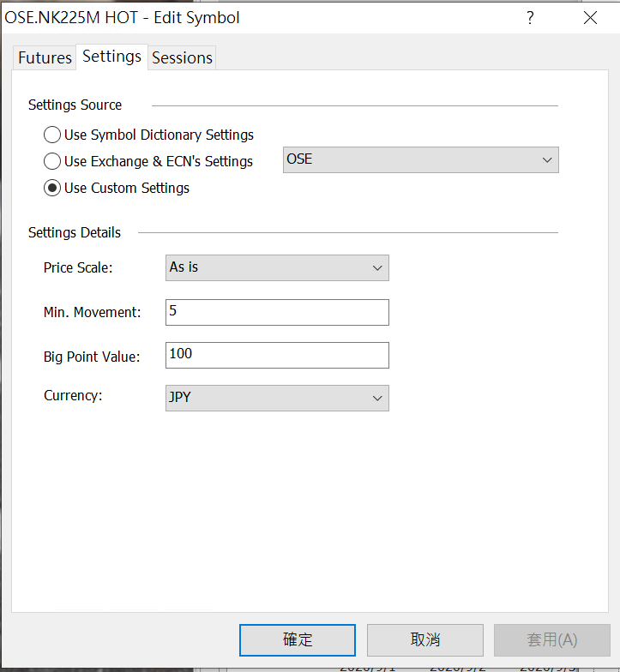Switch to the Futures tab

click(45, 57)
